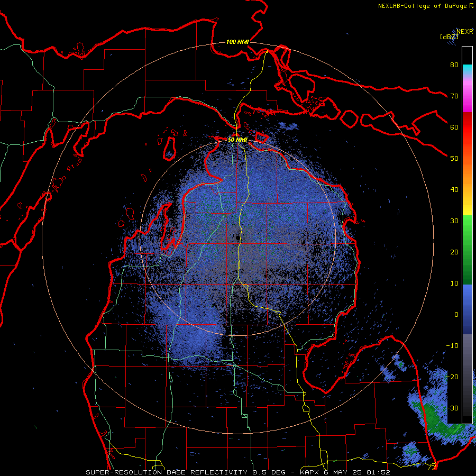The width and height of the screenshot is (476, 476).
Task: Click the 60 value on dBZ scale
Action: pos(454,127)
